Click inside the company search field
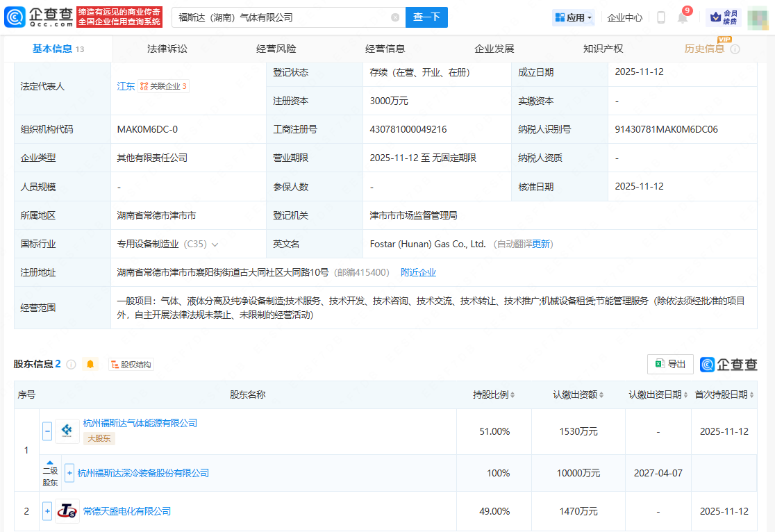Image resolution: width=775 pixels, height=532 pixels. point(278,17)
